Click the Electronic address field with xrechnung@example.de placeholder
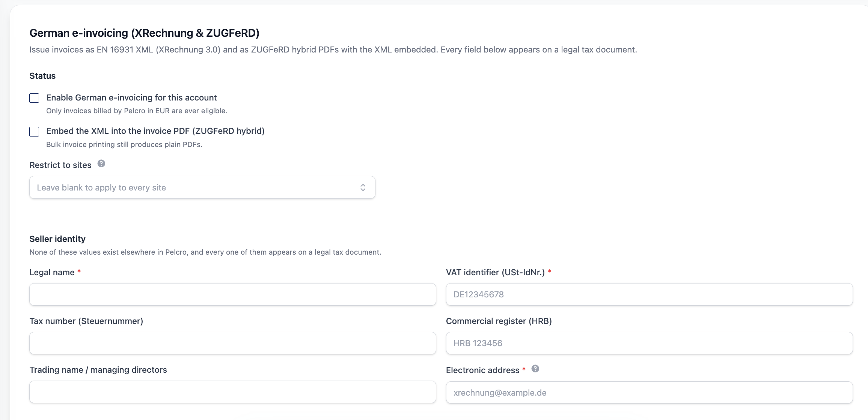The width and height of the screenshot is (868, 420). click(649, 393)
